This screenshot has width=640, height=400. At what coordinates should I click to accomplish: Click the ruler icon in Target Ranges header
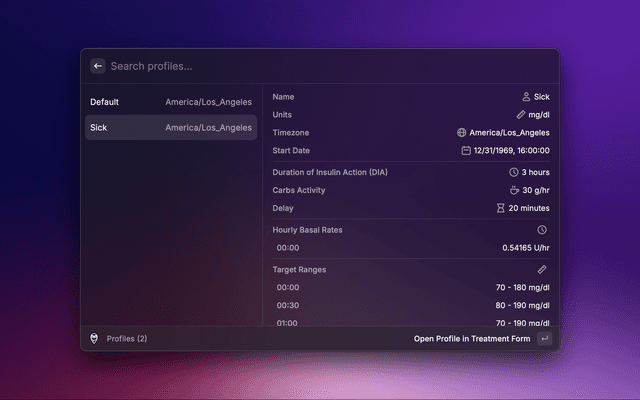point(542,270)
